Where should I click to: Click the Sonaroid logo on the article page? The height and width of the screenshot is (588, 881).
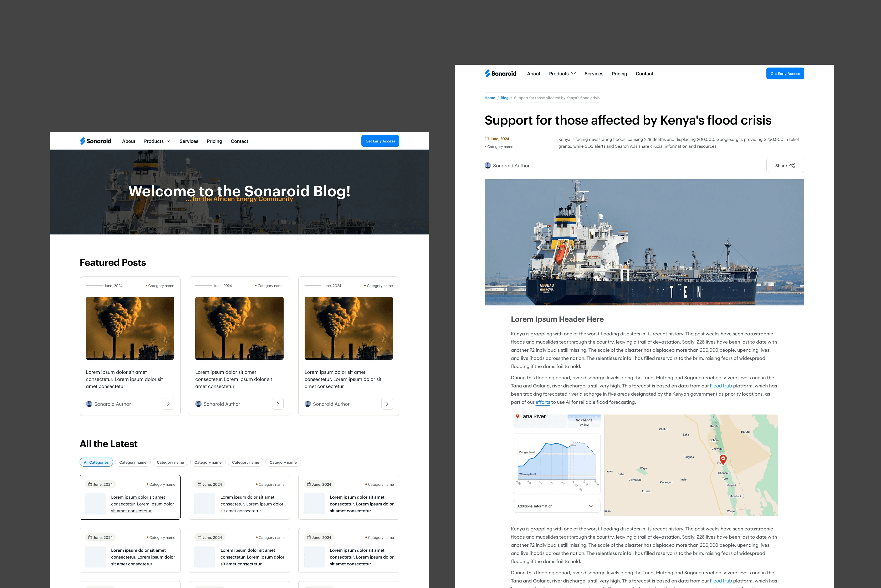pos(500,74)
